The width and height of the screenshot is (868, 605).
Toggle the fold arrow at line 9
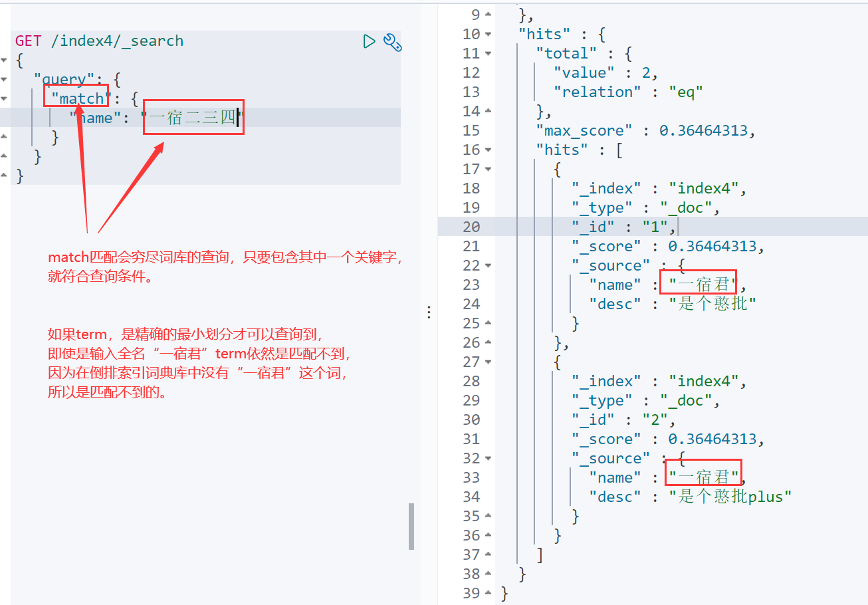pyautogui.click(x=488, y=15)
